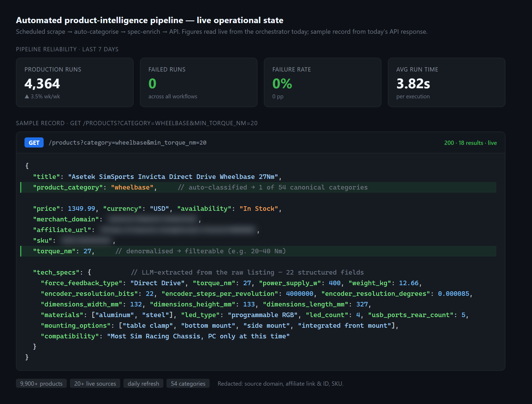Click the "tech_specs" key
Screen dimensions: 532x404
(x=56, y=272)
